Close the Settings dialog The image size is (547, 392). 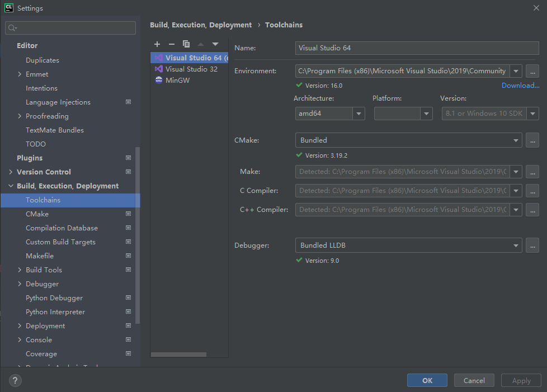[x=536, y=8]
